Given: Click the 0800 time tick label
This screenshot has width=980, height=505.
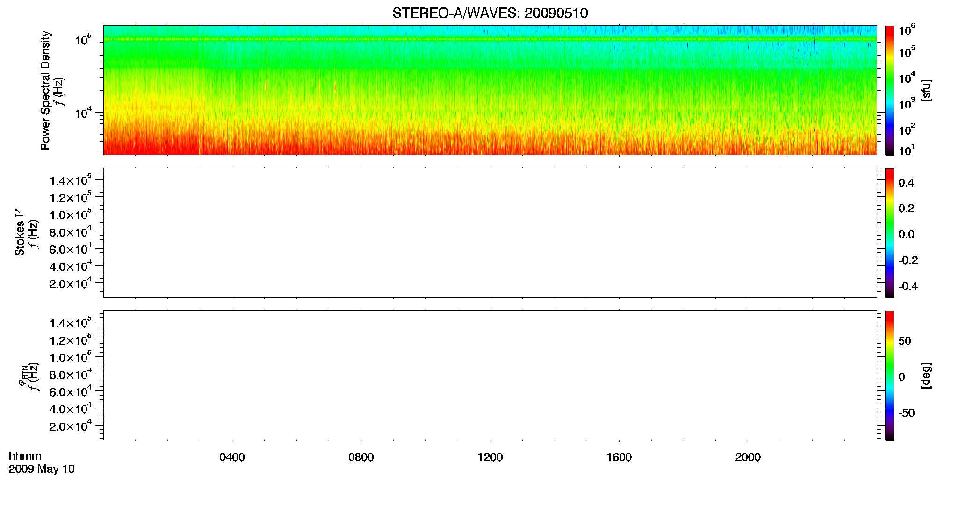Looking at the screenshot, I should 361,457.
